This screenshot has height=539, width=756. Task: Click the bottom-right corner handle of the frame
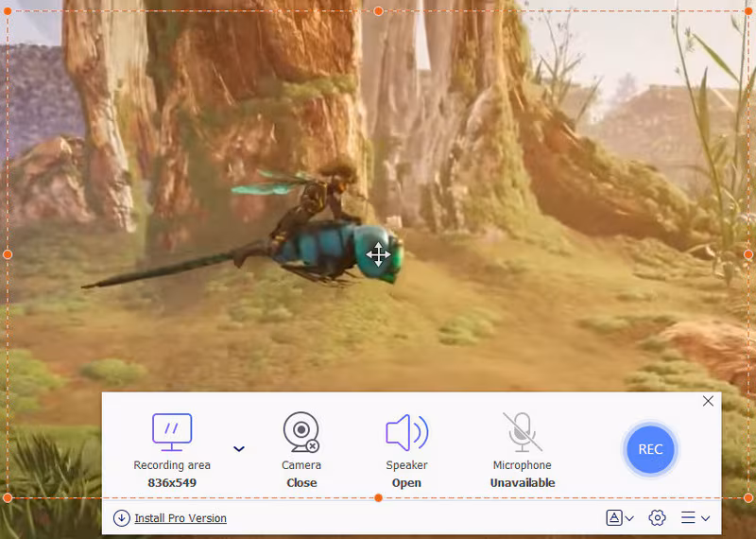(748, 497)
